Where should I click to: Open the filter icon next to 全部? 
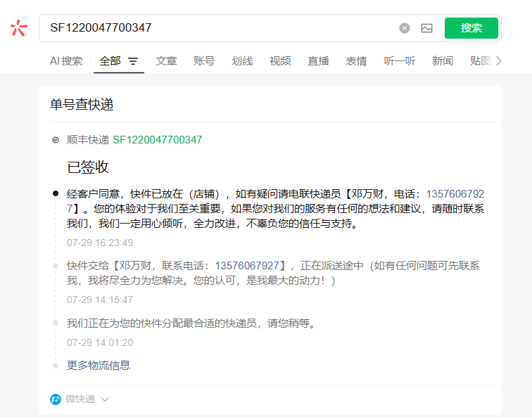[x=133, y=61]
